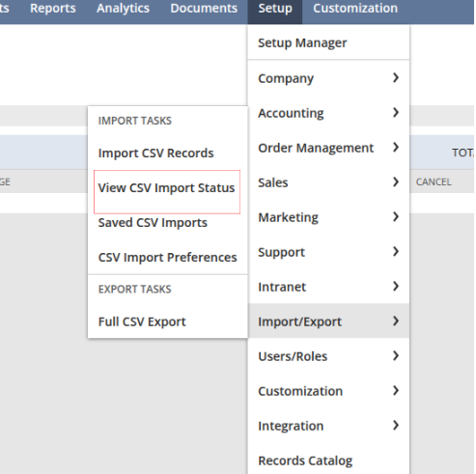Click the Accounting menu label
Viewport: 476px width, 474px height.
coord(291,113)
